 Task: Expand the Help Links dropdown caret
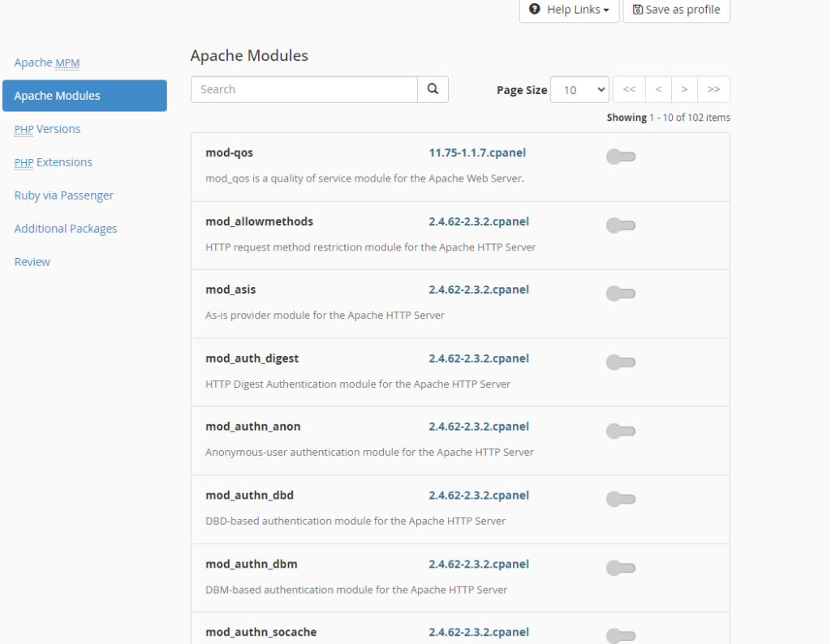click(x=605, y=10)
